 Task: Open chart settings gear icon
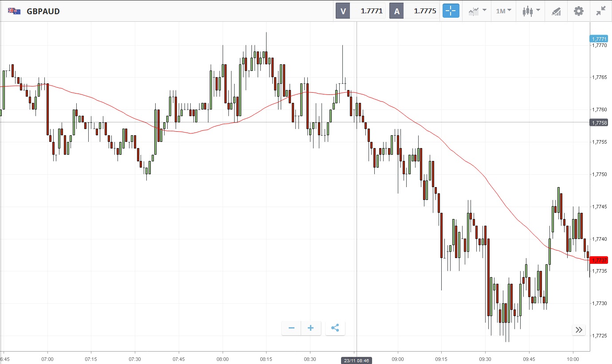579,11
